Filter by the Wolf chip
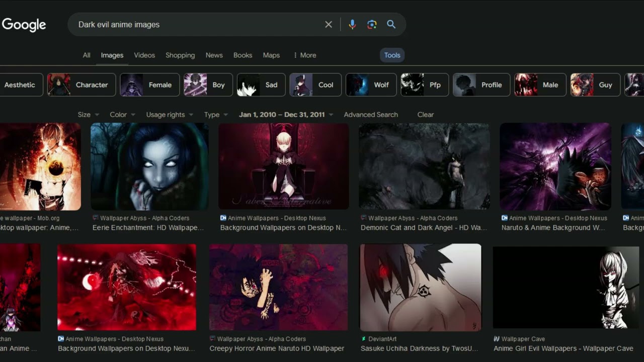 pos(371,85)
